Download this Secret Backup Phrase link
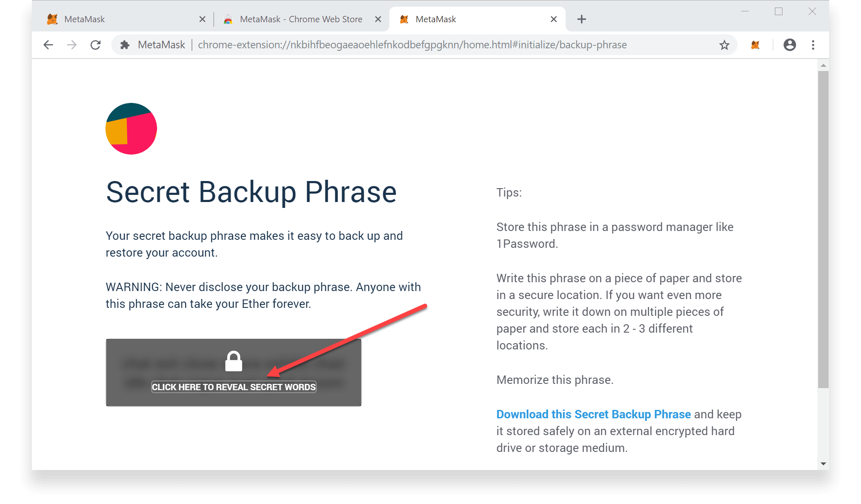 (x=593, y=414)
